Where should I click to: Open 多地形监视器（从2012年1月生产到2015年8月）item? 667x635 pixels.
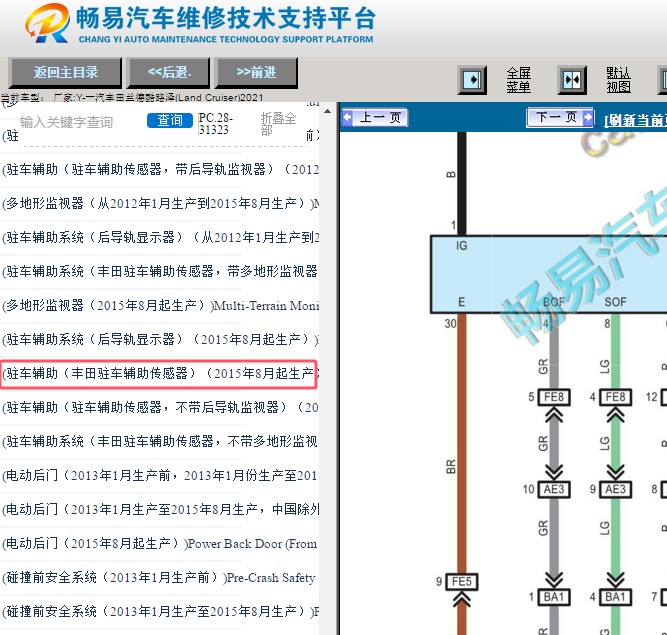pos(160,203)
